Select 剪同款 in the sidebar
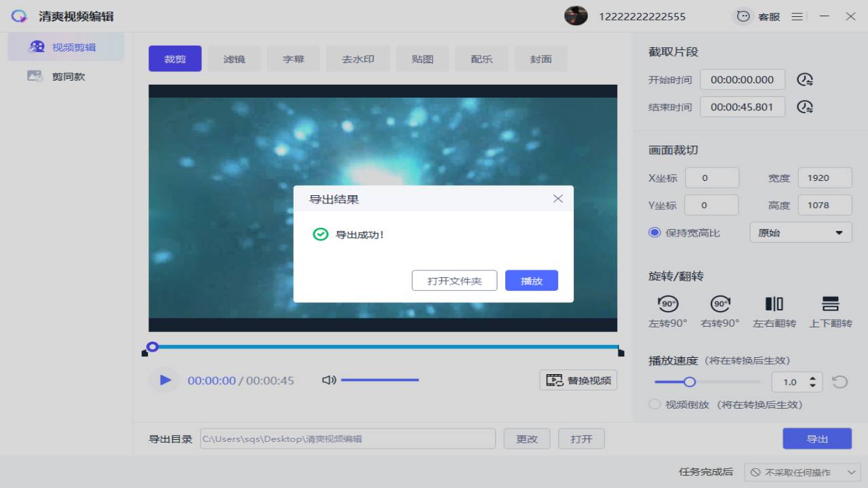This screenshot has width=868, height=488. pyautogui.click(x=66, y=76)
